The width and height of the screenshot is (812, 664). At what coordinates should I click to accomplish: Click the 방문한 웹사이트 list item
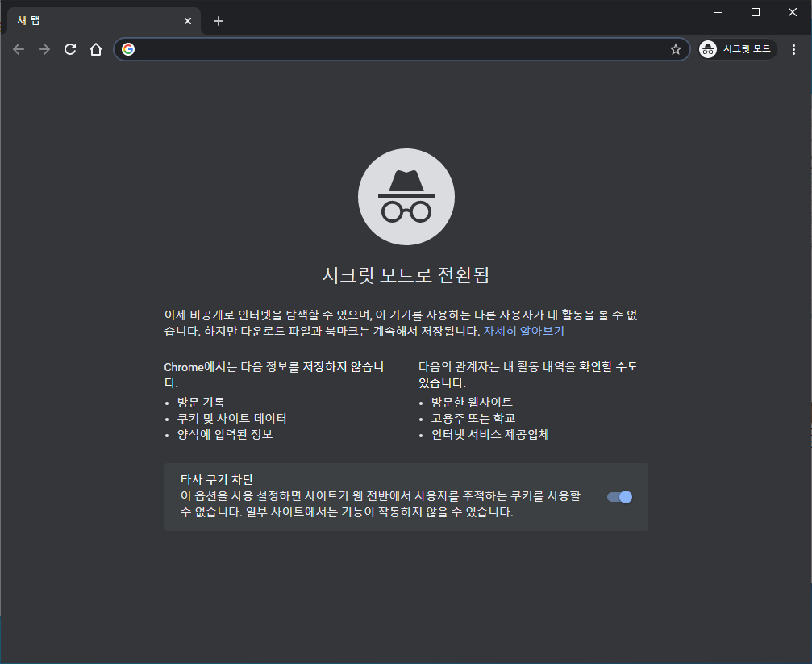(472, 403)
